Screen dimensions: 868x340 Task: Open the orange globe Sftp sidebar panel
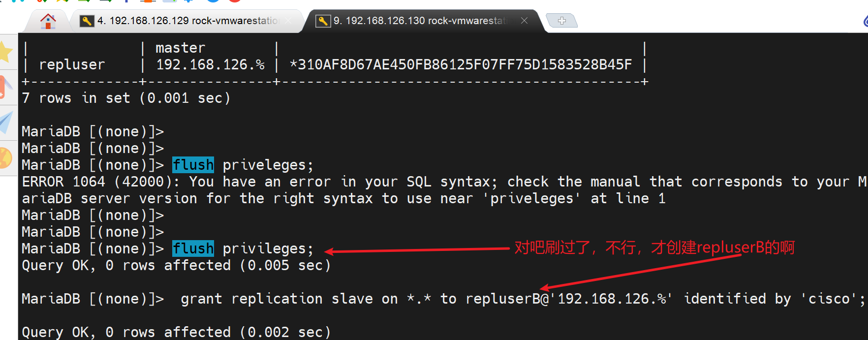(6, 158)
